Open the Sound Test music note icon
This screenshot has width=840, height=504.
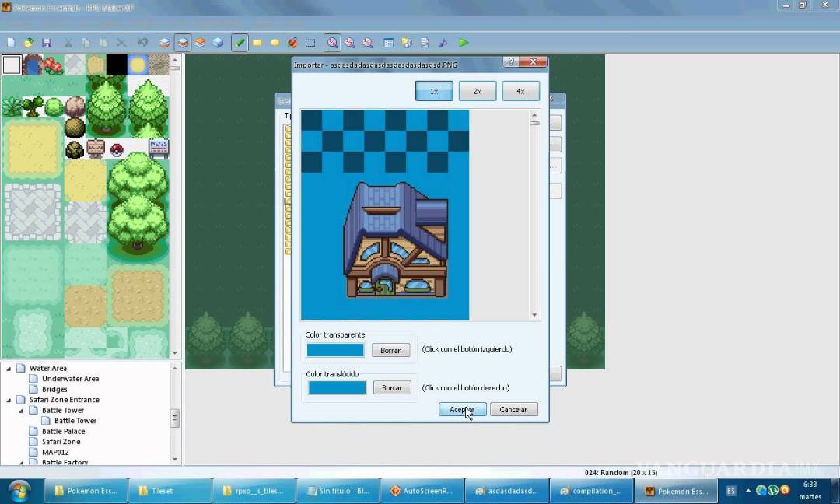click(x=443, y=43)
